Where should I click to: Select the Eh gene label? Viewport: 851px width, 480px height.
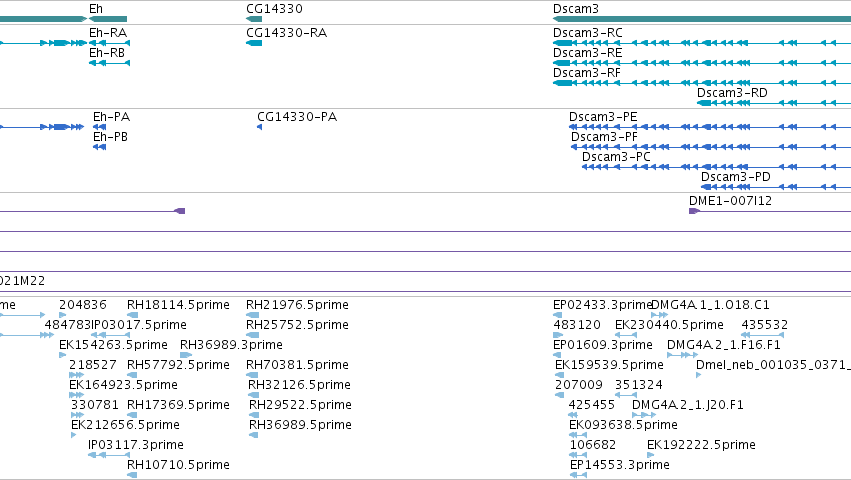coord(96,9)
